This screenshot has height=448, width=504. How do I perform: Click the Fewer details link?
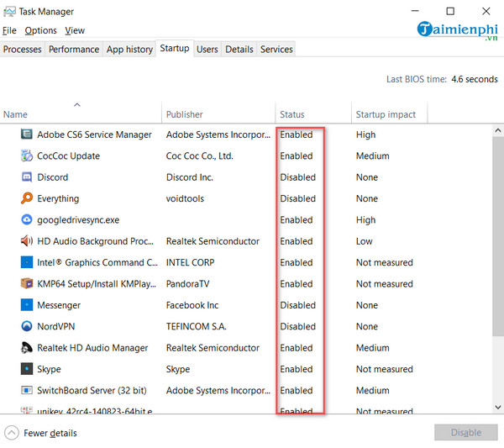point(50,433)
